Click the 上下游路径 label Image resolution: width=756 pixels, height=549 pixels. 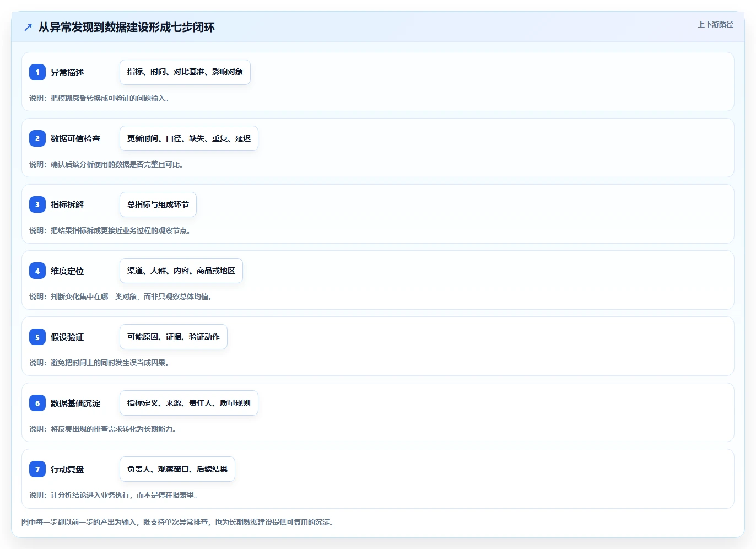(x=715, y=24)
